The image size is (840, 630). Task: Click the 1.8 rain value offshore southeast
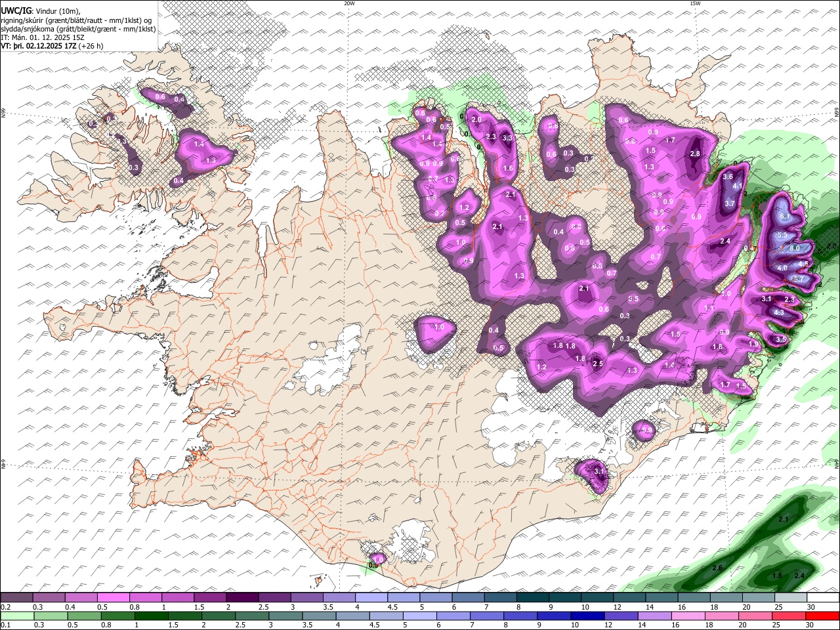777,576
